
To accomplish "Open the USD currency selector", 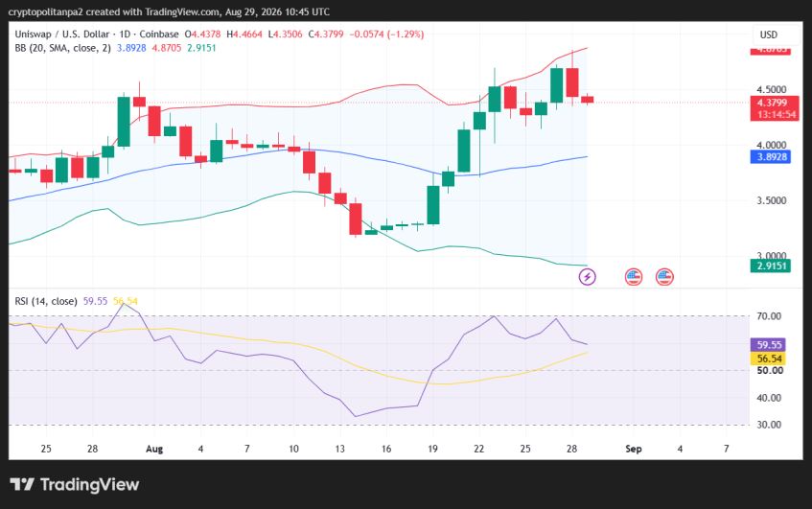I will [769, 35].
